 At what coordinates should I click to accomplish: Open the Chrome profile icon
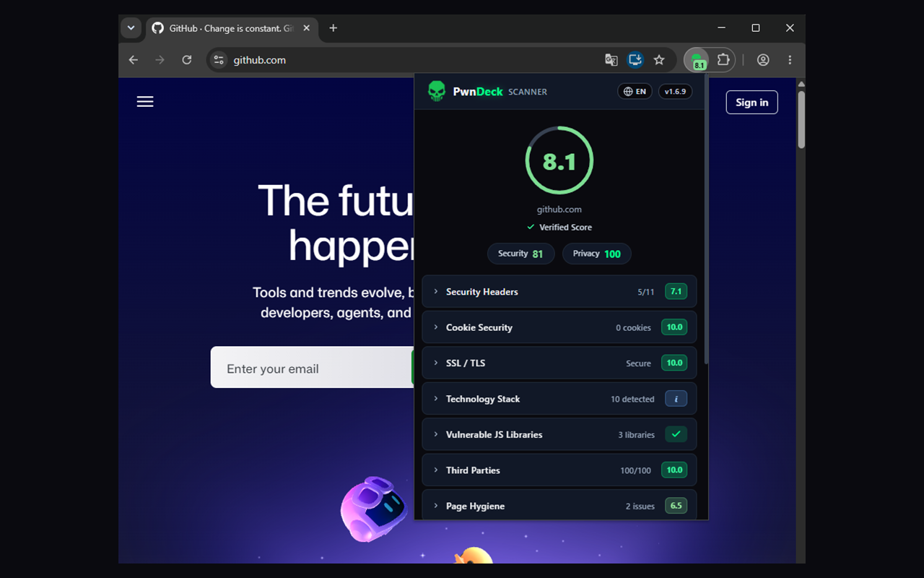pos(763,60)
